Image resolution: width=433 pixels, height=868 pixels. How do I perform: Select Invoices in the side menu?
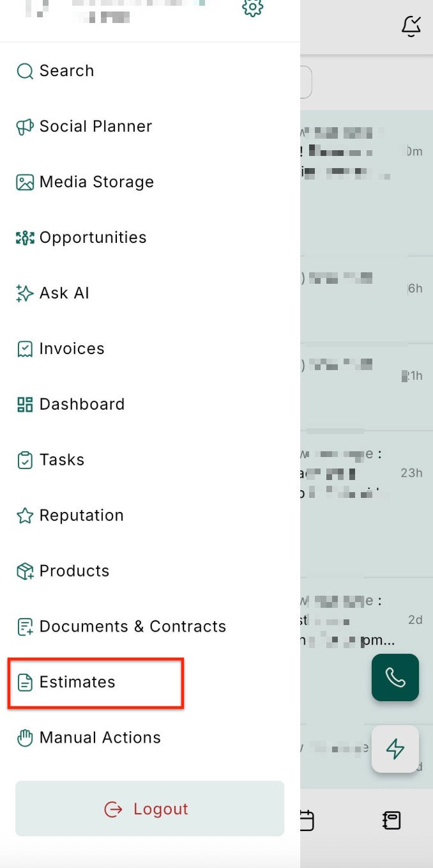tap(72, 349)
